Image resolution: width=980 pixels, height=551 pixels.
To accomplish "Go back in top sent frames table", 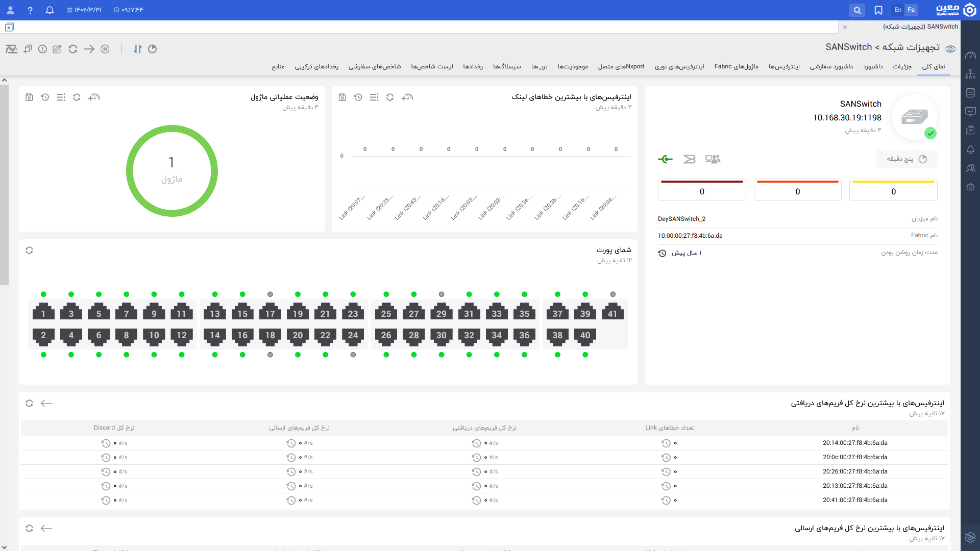I will pyautogui.click(x=46, y=528).
